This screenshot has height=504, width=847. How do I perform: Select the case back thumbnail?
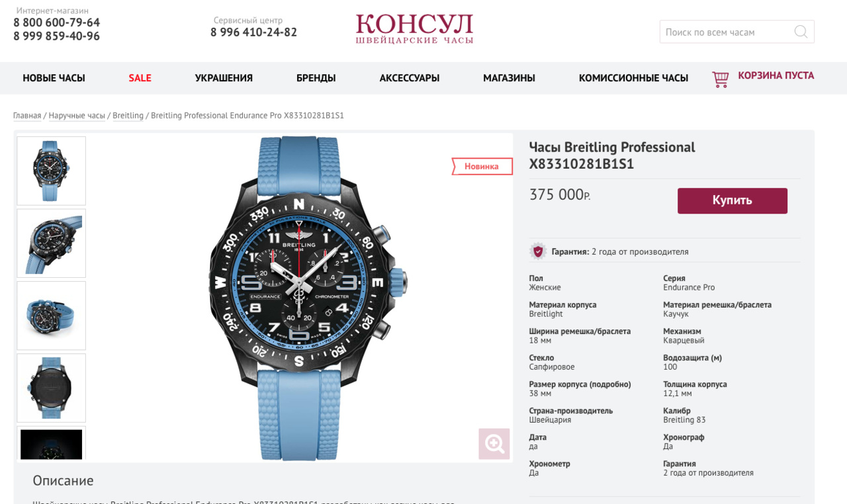pos(51,388)
